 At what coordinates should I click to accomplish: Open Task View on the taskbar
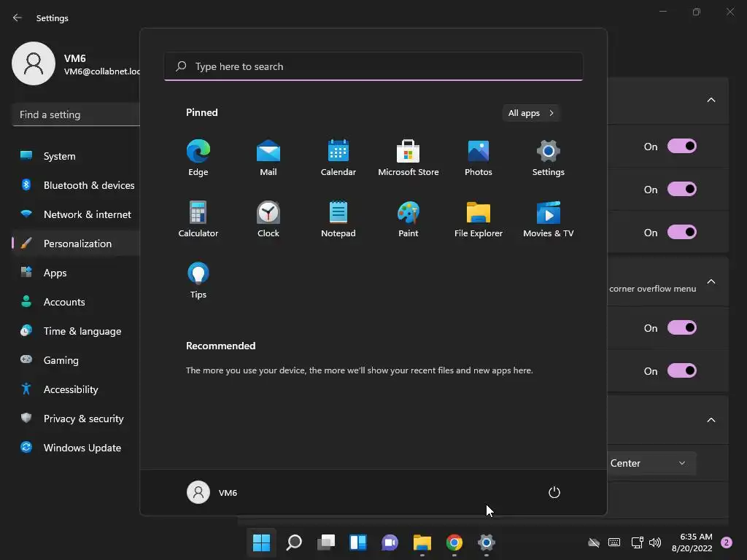pyautogui.click(x=326, y=542)
